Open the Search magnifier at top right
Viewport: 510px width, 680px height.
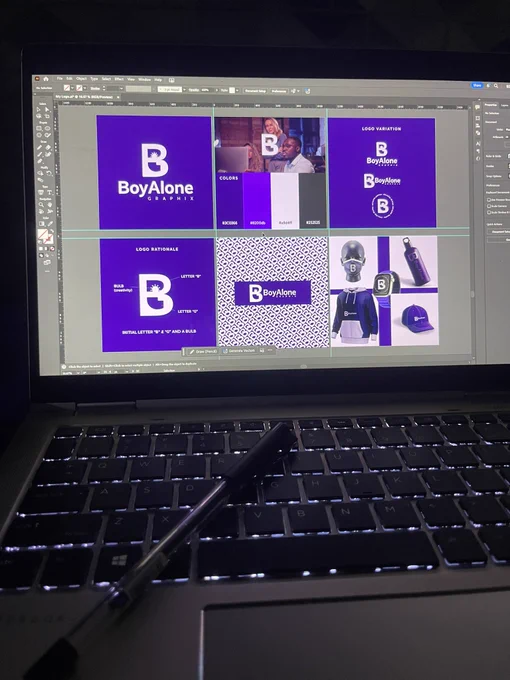pos(496,86)
